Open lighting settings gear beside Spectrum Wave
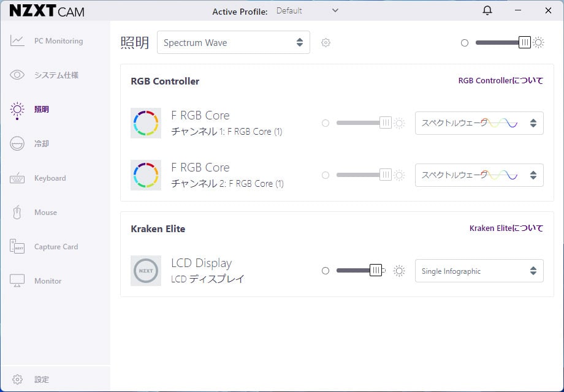 [326, 42]
